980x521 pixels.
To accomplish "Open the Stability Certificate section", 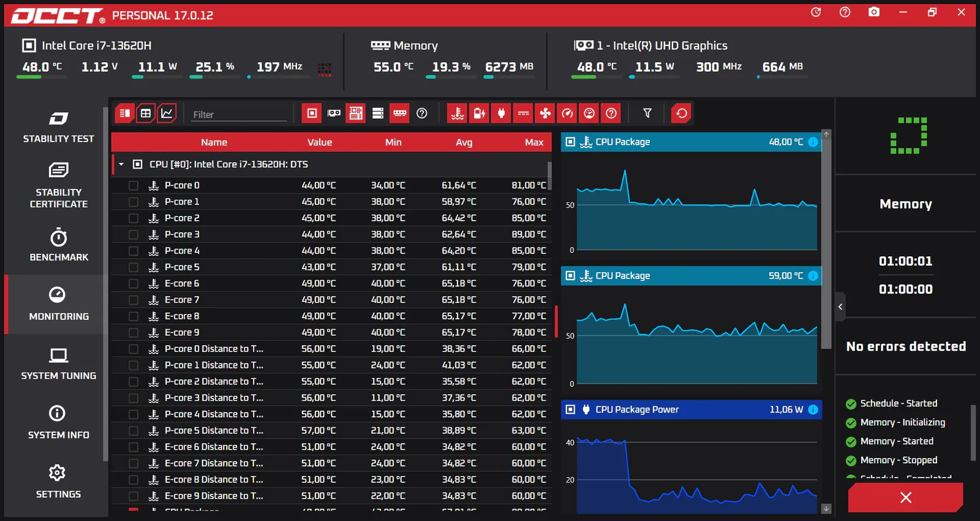I will [58, 185].
